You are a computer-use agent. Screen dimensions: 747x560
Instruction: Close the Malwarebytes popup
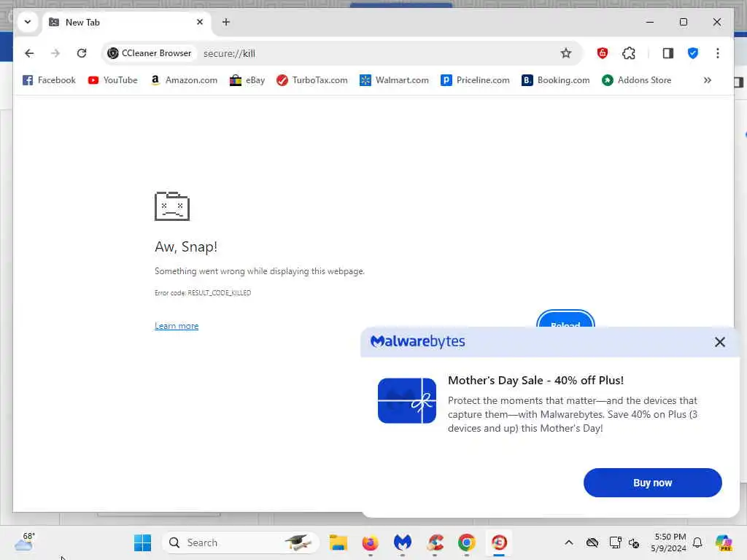tap(719, 342)
